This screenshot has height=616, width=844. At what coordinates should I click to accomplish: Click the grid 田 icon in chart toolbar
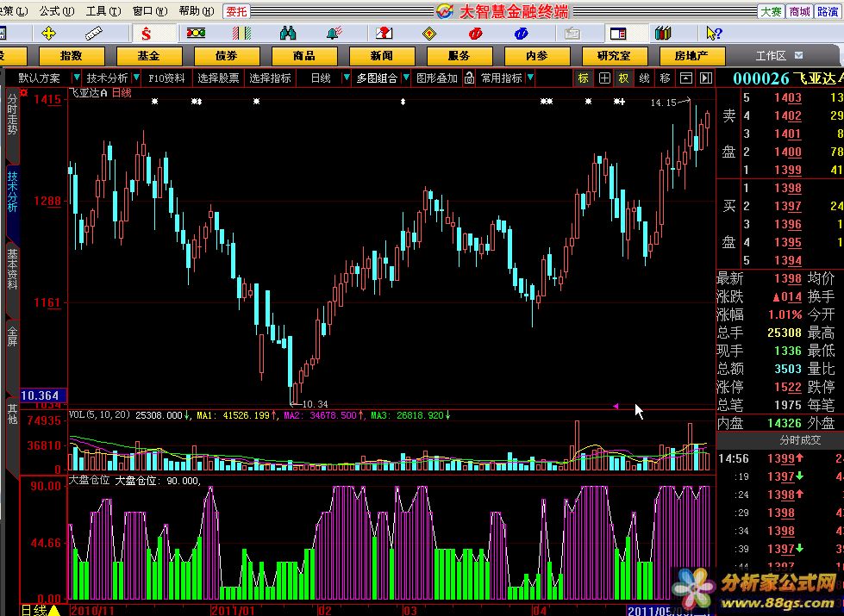[604, 78]
